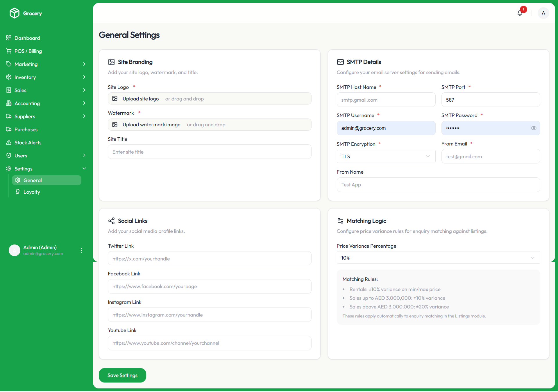Click the Site Title input field
This screenshot has width=558, height=392.
click(209, 152)
